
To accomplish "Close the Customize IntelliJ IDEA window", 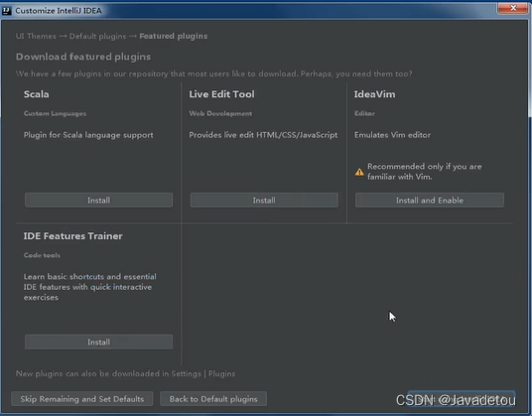I will pos(513,8).
